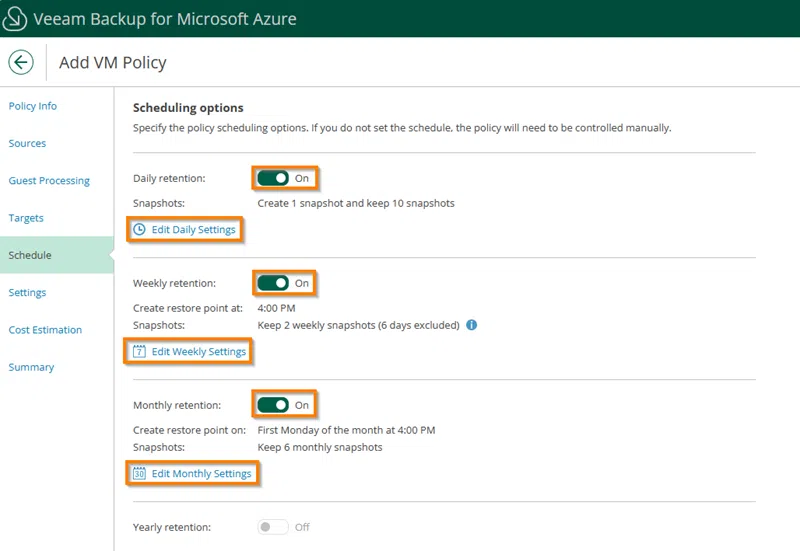Select the Schedule step in sidebar

coord(30,255)
